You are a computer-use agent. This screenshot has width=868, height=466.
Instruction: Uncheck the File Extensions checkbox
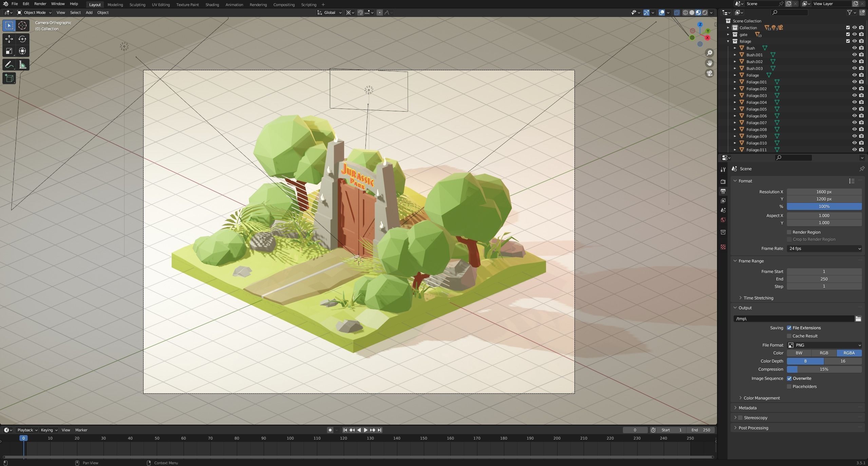click(789, 328)
